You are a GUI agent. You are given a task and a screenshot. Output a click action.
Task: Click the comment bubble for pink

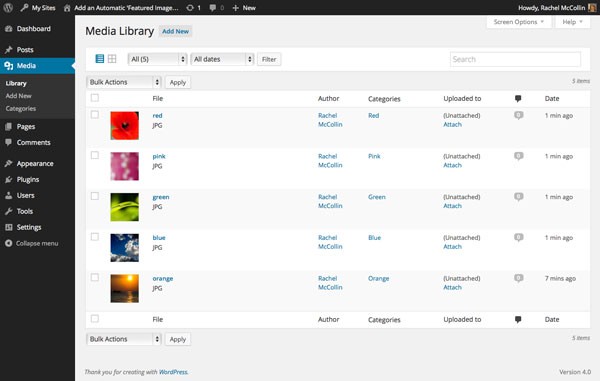[x=518, y=156]
